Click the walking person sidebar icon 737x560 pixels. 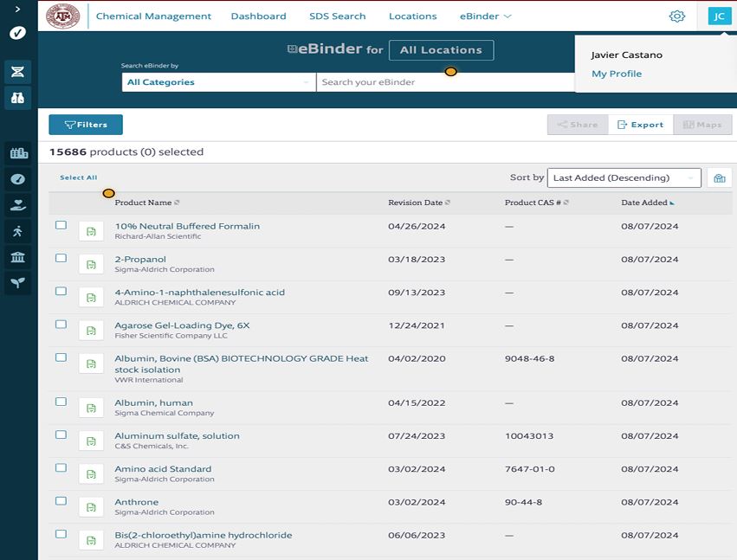[18, 231]
